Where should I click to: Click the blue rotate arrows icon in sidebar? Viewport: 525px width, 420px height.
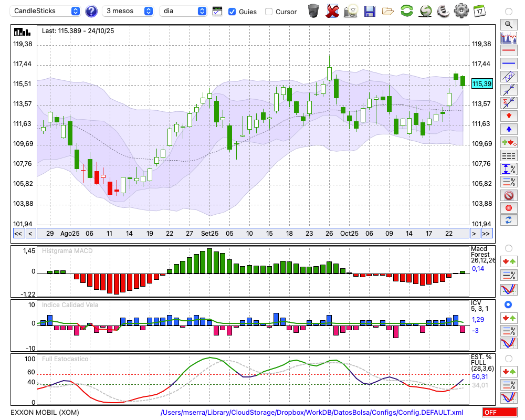[509, 220]
